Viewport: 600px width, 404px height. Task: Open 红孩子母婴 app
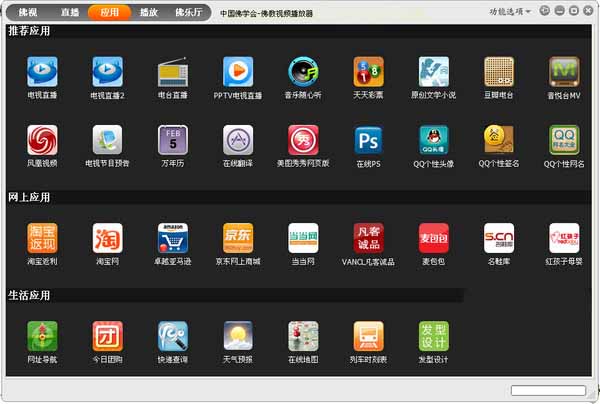[564, 238]
